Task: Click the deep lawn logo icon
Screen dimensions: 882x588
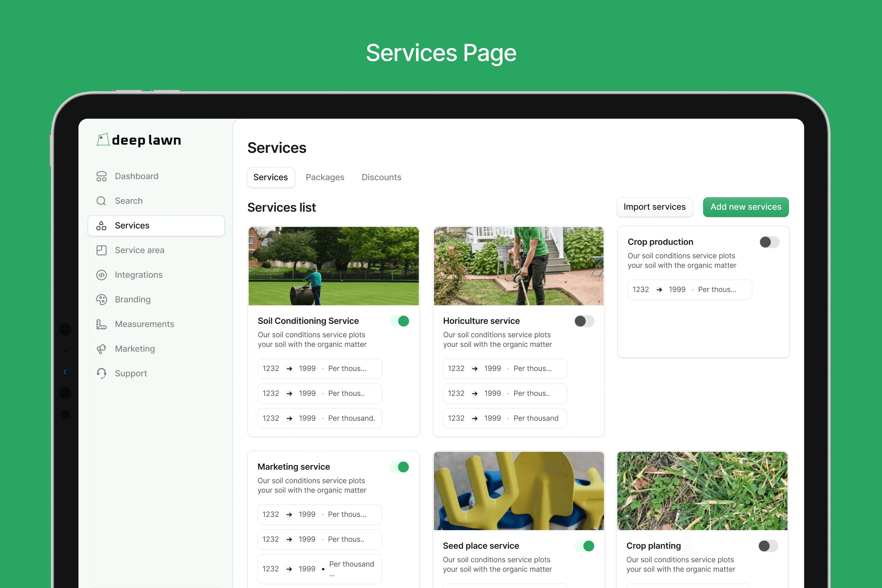Action: pyautogui.click(x=103, y=140)
